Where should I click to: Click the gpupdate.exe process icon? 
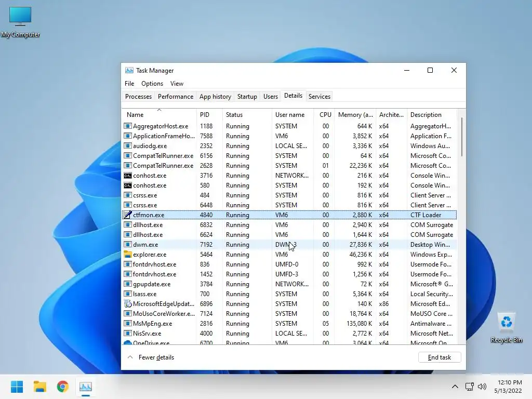point(128,284)
